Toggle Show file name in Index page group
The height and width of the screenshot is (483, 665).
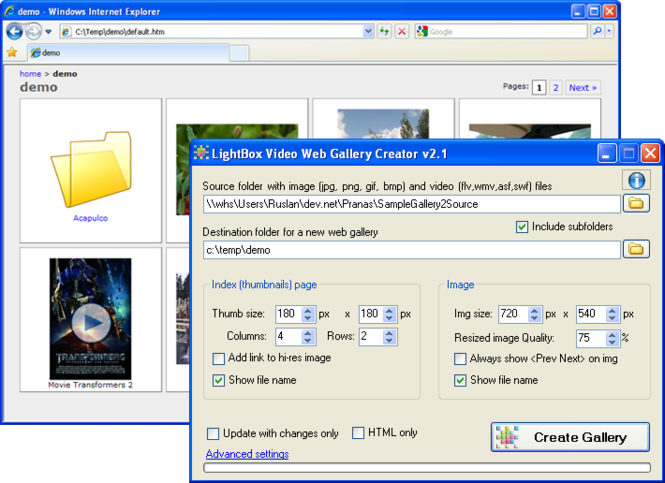(x=218, y=380)
